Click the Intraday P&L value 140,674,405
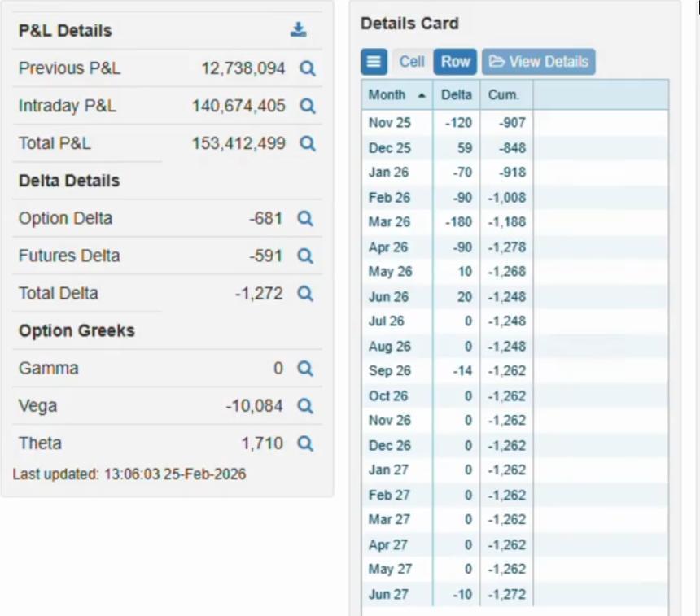Screen dimensions: 700x616 238,106
